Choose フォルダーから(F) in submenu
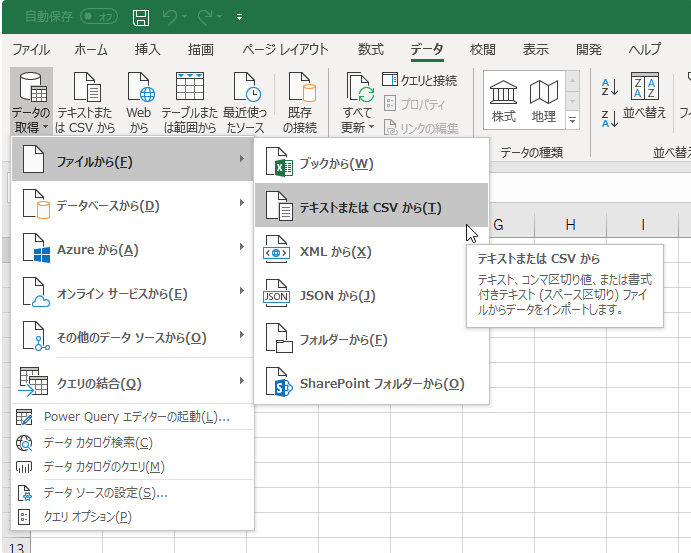The width and height of the screenshot is (691, 553). 372,339
